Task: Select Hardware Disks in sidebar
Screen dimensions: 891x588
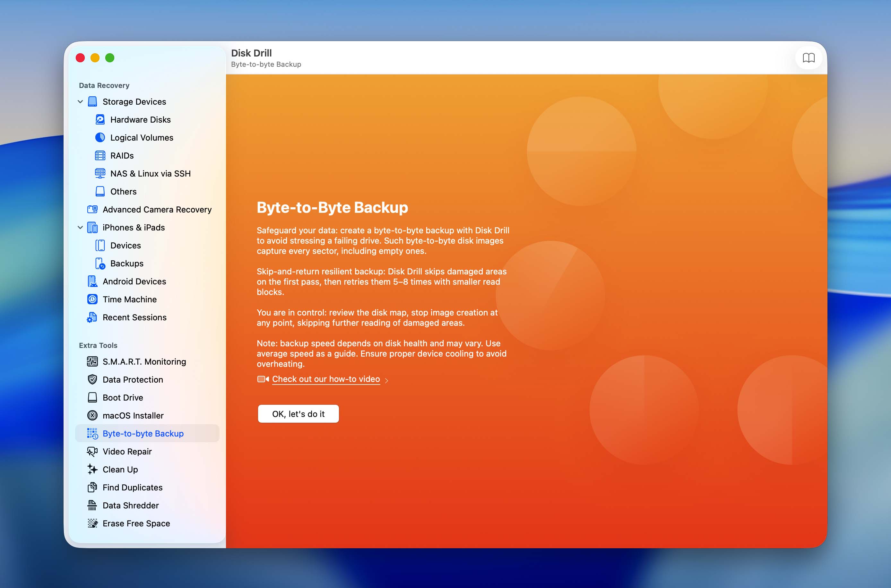Action: [x=147, y=120]
